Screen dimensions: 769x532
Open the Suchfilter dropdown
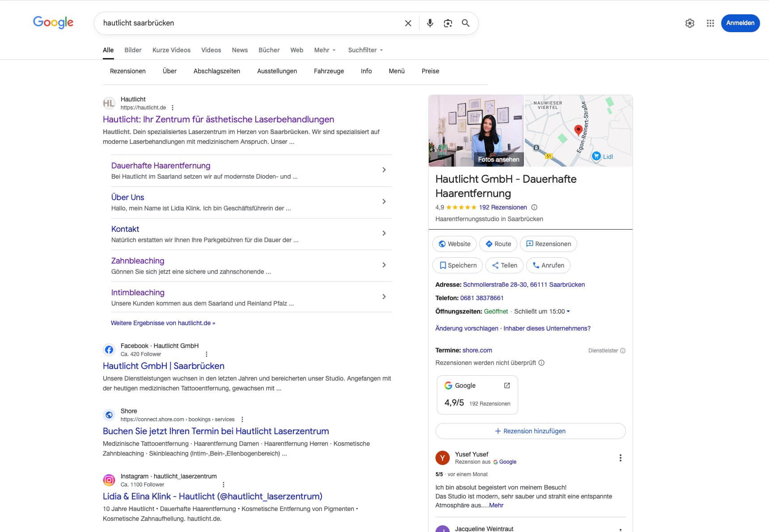pos(365,50)
